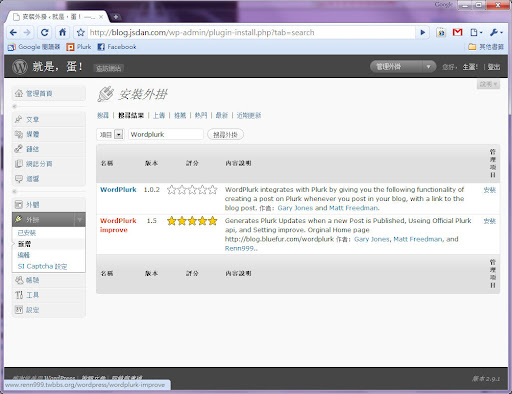The image size is (512, 394).
Task: Switch to the Popular tab
Action: coord(201,115)
